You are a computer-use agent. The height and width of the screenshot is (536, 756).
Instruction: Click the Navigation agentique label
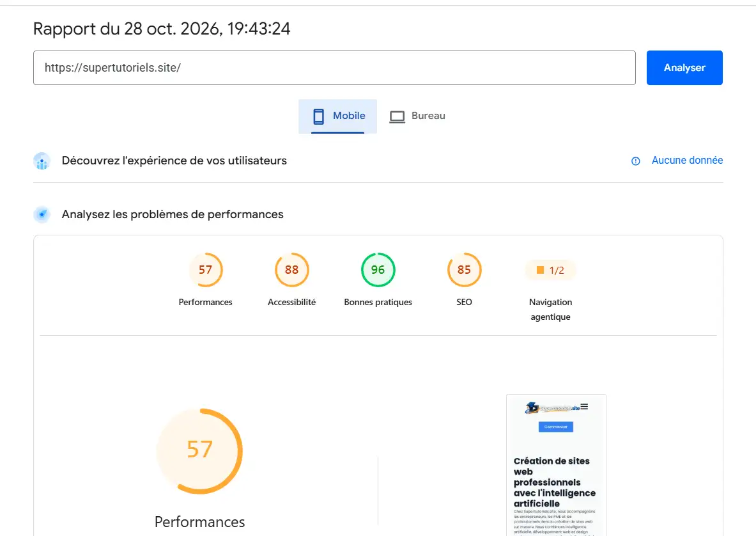click(x=550, y=309)
